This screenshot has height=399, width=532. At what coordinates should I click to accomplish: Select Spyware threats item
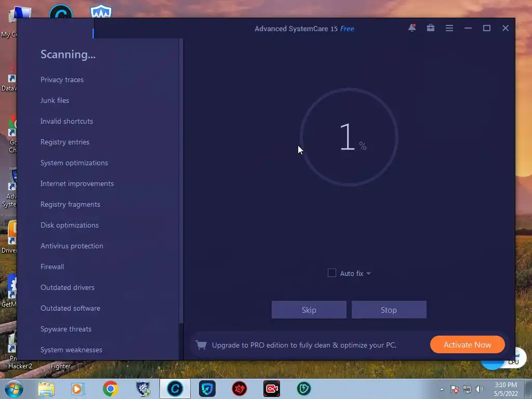[66, 329]
